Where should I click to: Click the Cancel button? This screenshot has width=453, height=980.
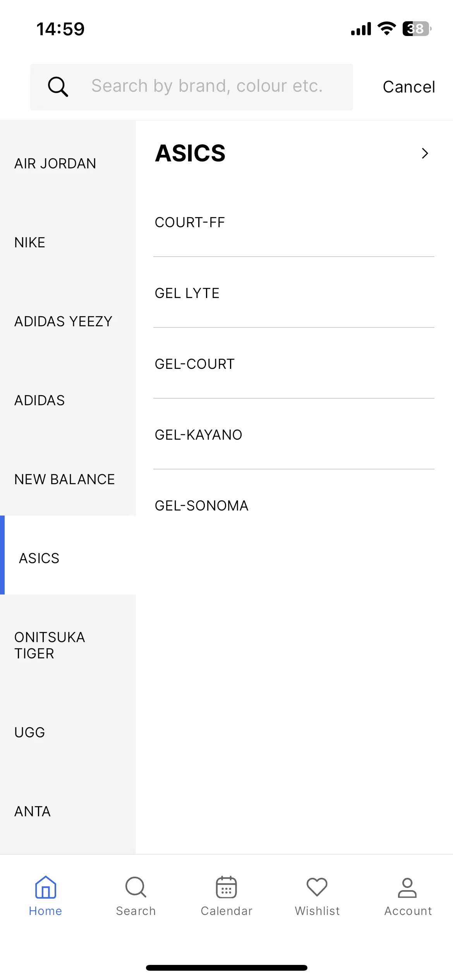[x=409, y=87]
